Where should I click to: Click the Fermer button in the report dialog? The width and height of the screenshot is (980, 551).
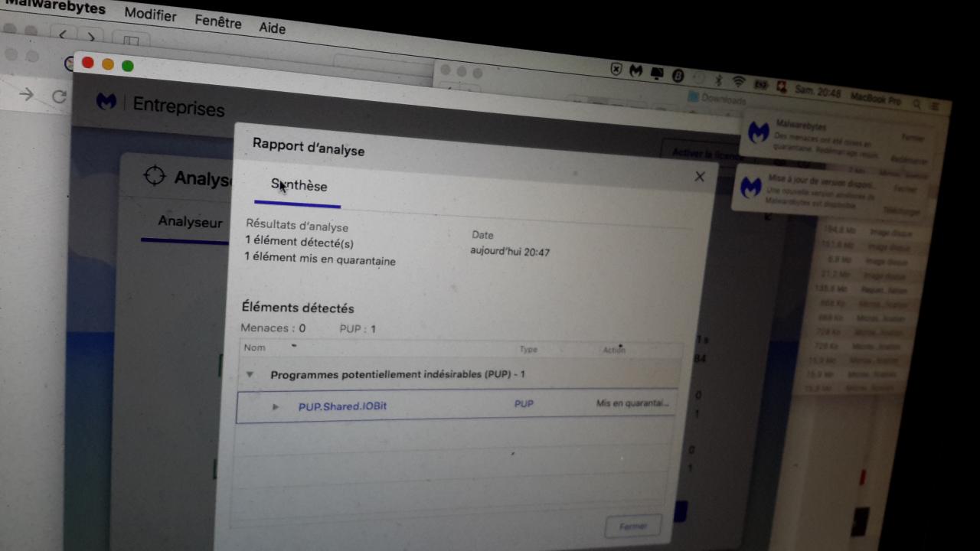coord(632,526)
